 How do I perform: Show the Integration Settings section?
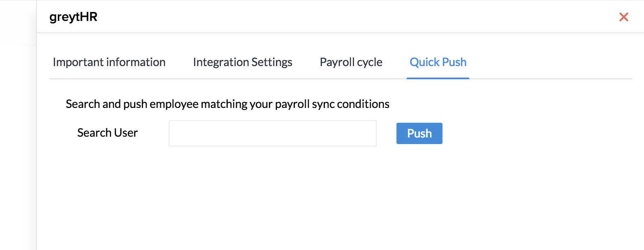click(243, 62)
